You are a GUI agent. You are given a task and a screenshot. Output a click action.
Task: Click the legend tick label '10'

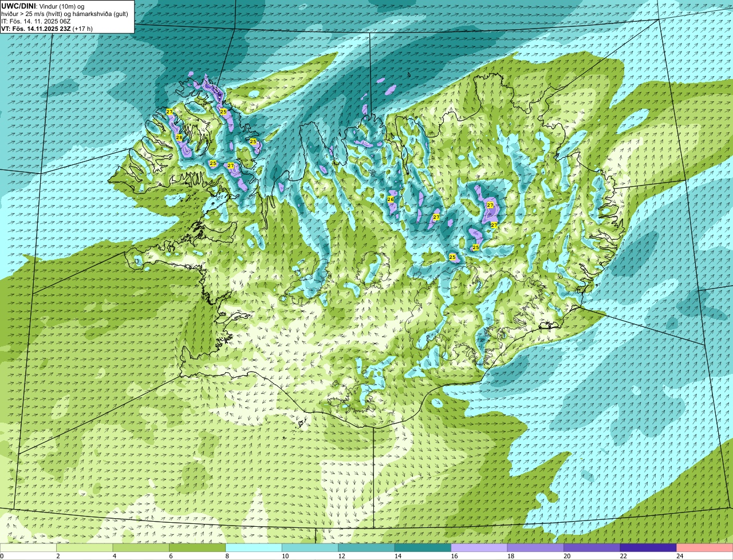[285, 555]
